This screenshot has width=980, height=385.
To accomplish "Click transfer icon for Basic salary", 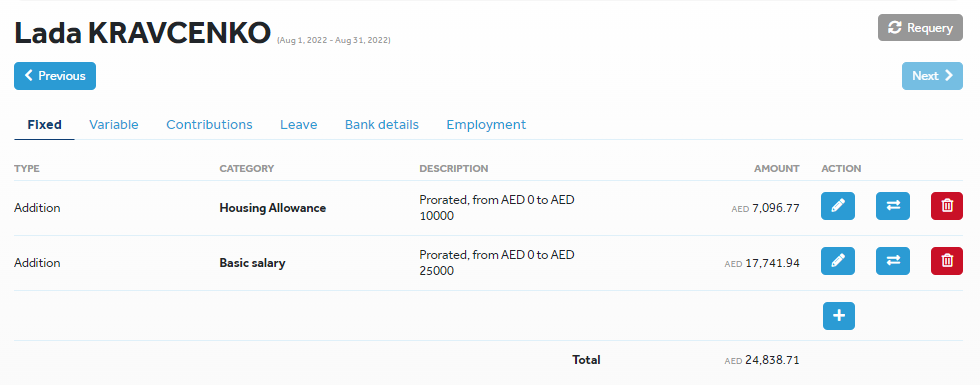I will (892, 261).
